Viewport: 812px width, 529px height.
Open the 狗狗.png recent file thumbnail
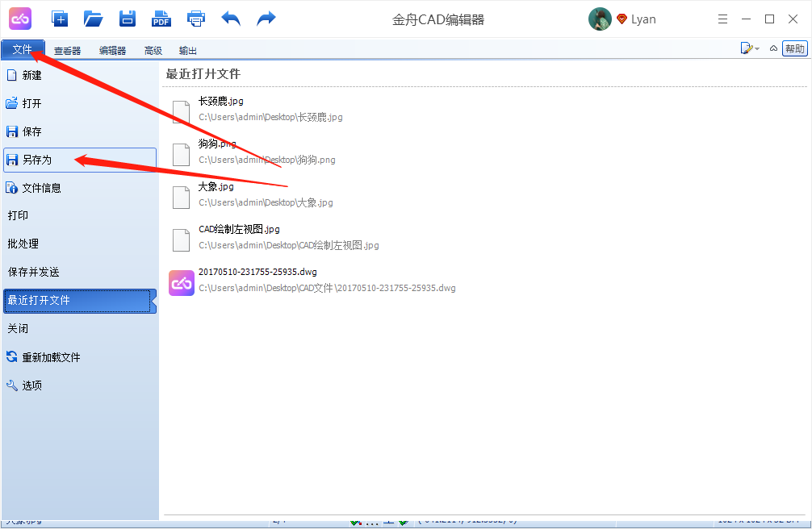pyautogui.click(x=181, y=154)
